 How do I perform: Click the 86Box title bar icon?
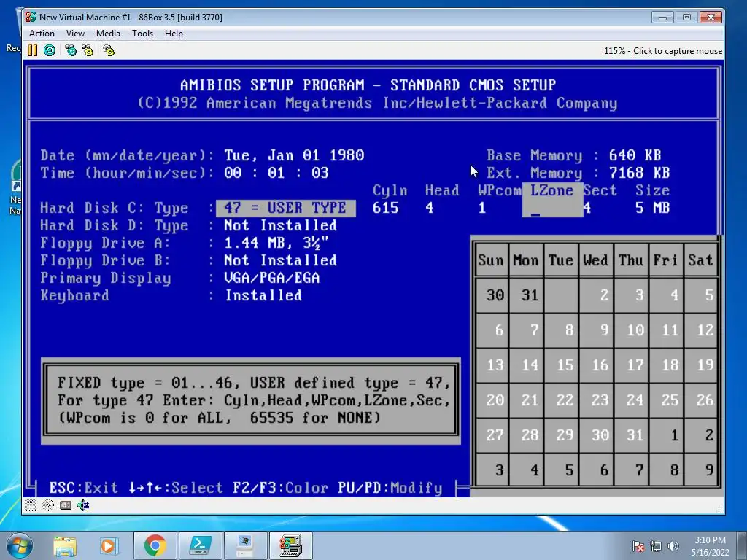[31, 17]
